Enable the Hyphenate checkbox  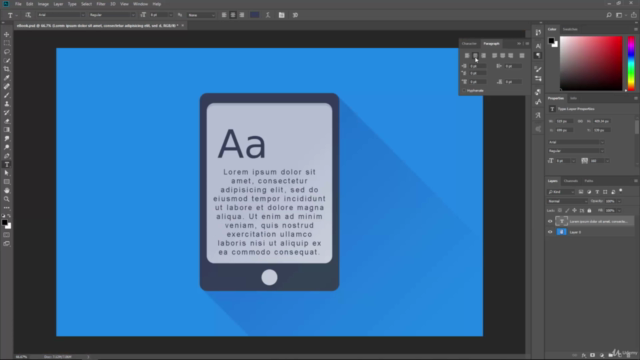pos(464,91)
